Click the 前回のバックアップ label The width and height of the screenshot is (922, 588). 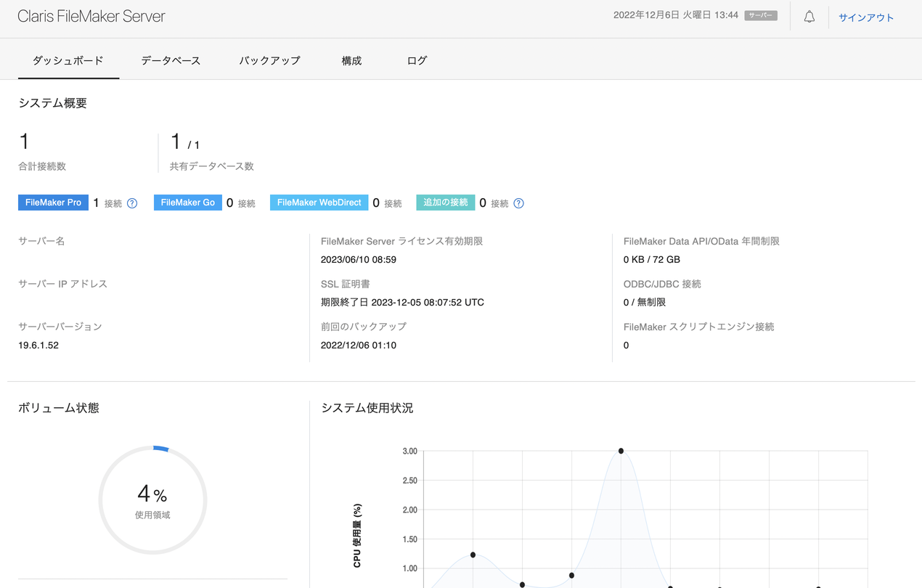click(x=364, y=327)
